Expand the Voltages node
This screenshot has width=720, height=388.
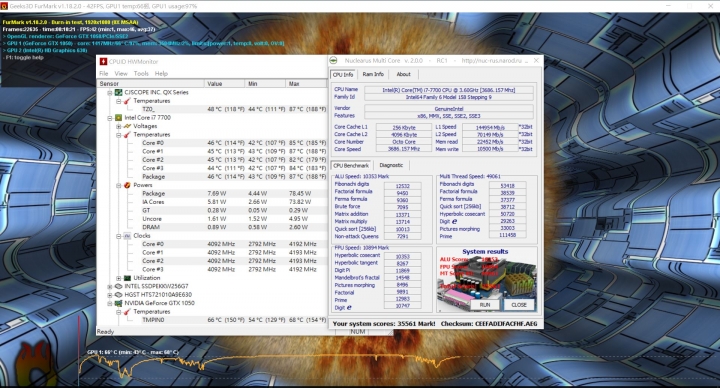(118, 126)
